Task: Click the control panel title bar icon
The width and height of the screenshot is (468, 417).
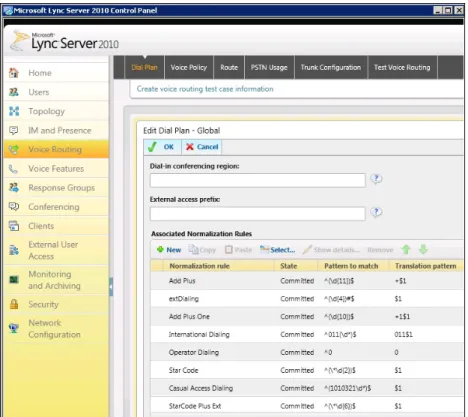Action: [8, 10]
